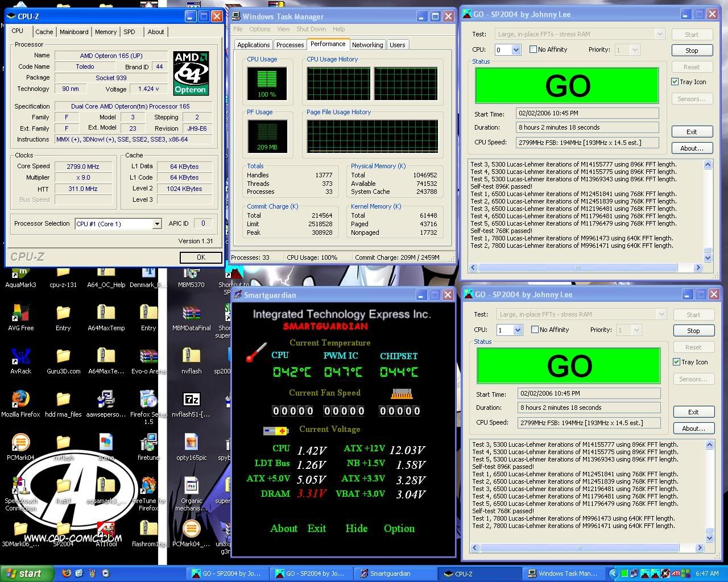This screenshot has height=582, width=728.
Task: Launch Firefox from the quick launch bar
Action: point(67,573)
